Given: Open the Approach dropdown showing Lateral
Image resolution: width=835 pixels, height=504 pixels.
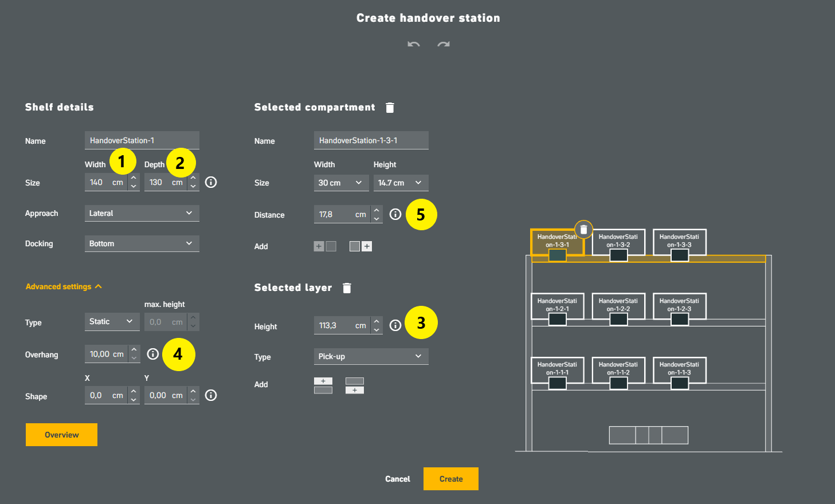Looking at the screenshot, I should 142,213.
